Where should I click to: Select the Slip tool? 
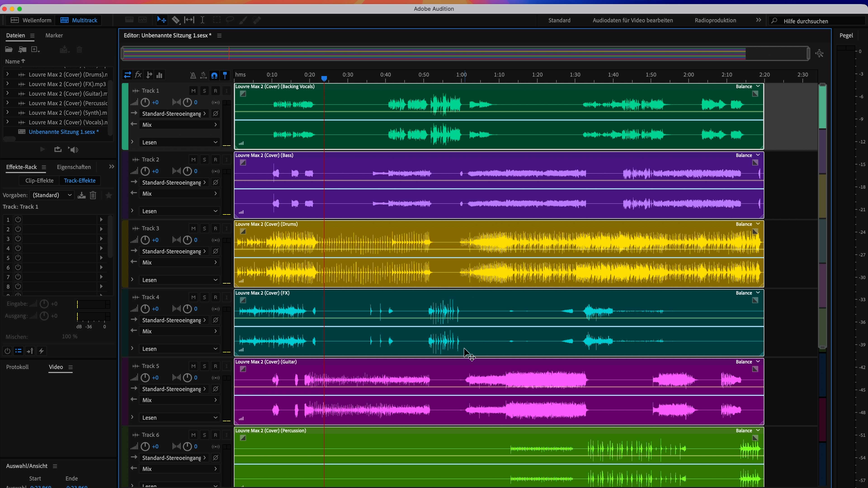[189, 20]
